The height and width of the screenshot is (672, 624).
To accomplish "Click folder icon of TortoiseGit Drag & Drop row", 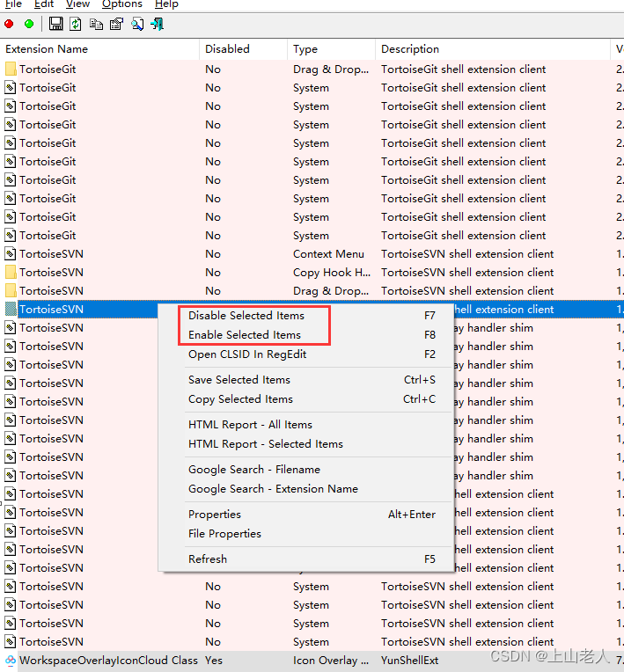I will (11, 69).
